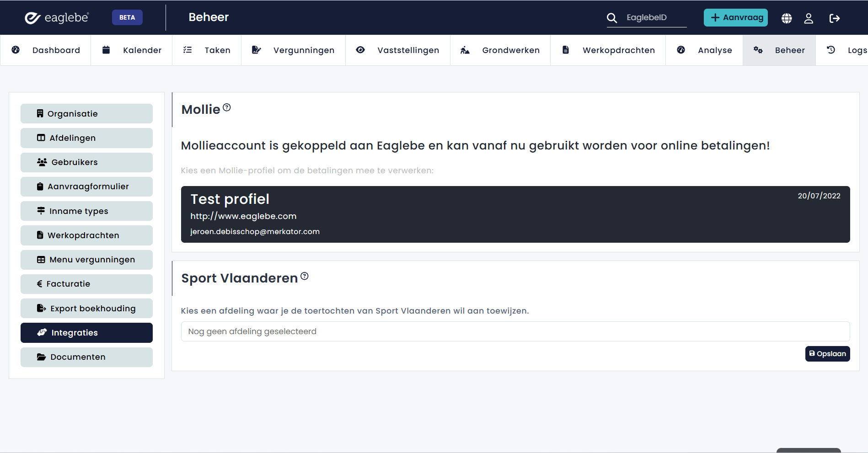Click the Inname types signpost icon
The width and height of the screenshot is (868, 453).
[x=41, y=211]
